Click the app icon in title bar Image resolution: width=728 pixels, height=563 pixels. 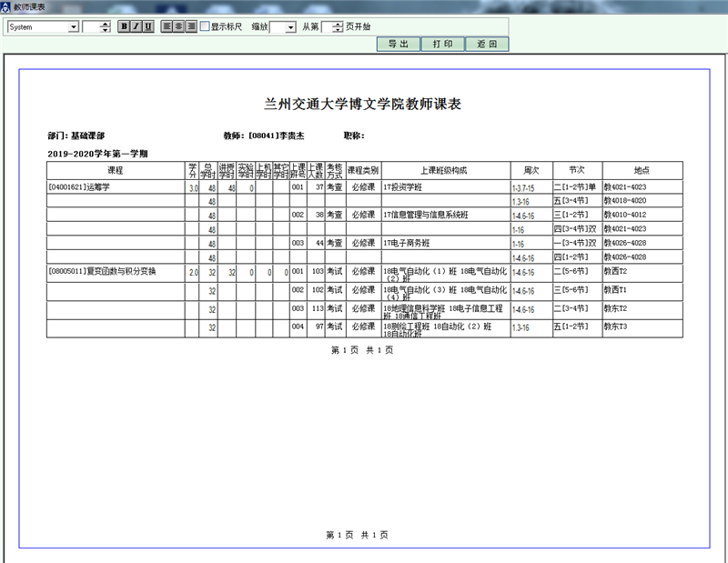[x=5, y=6]
